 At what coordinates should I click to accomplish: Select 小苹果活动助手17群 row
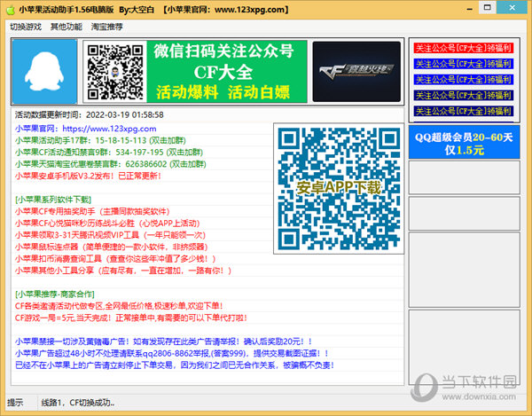click(100, 140)
